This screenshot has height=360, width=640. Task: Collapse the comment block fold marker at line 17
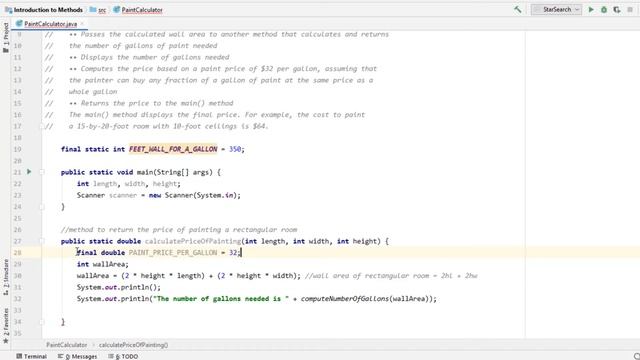42,127
